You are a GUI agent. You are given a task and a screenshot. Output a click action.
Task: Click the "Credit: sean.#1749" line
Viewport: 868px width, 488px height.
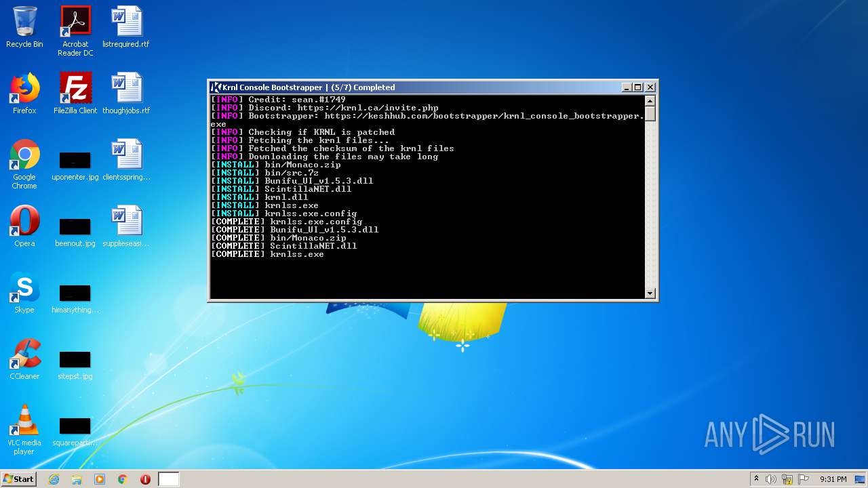coord(278,100)
